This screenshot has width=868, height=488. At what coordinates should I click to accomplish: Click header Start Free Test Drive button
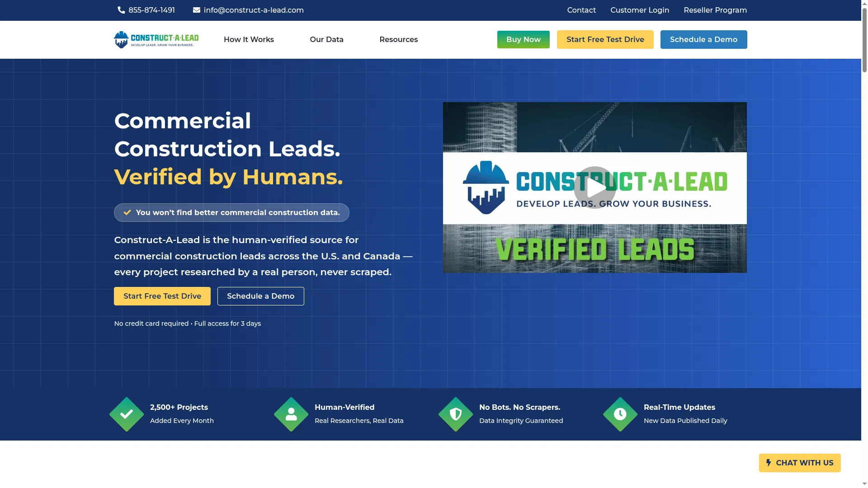tap(605, 40)
